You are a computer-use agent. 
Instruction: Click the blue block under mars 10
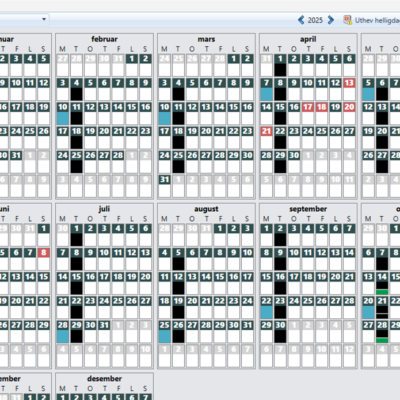[164, 118]
